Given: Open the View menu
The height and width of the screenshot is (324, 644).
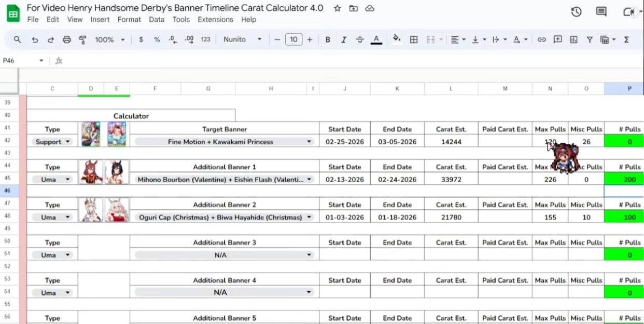Looking at the screenshot, I should tap(75, 19).
